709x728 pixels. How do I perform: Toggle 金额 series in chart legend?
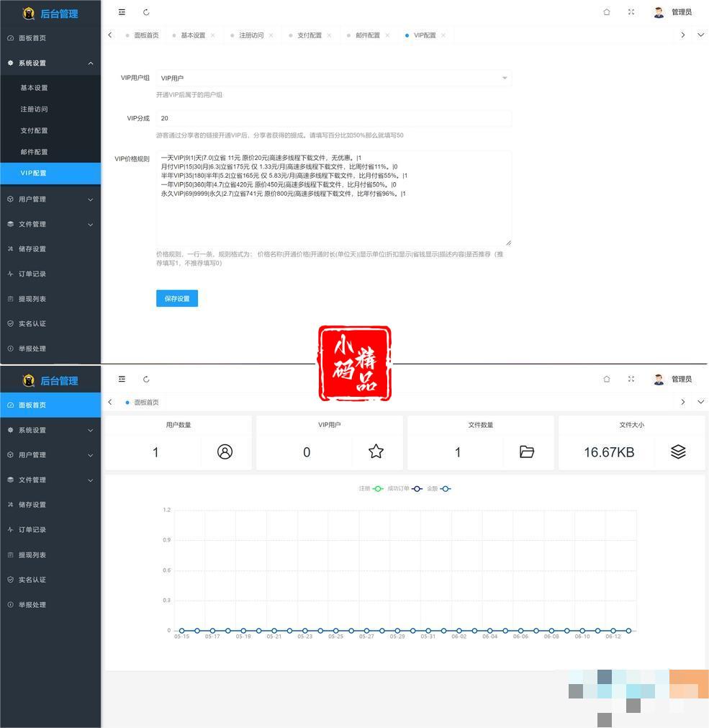pyautogui.click(x=438, y=488)
